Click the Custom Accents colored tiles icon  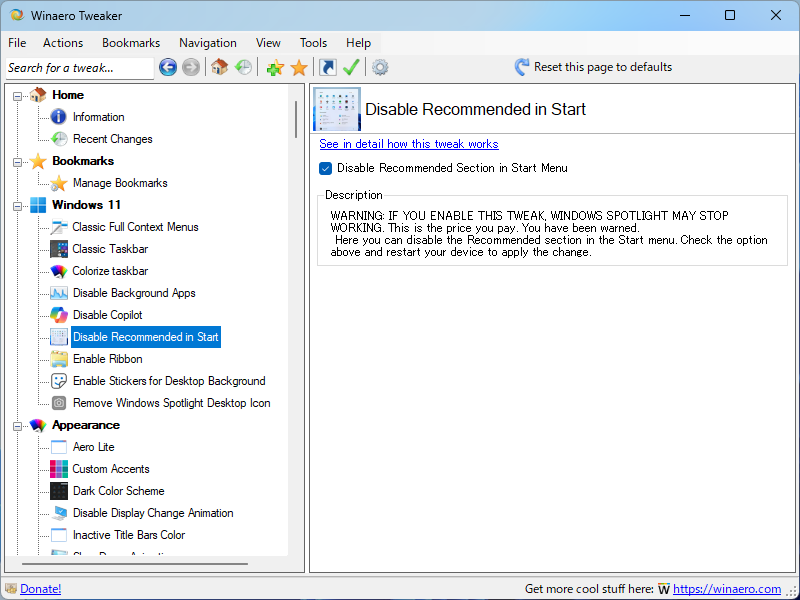pyautogui.click(x=59, y=468)
